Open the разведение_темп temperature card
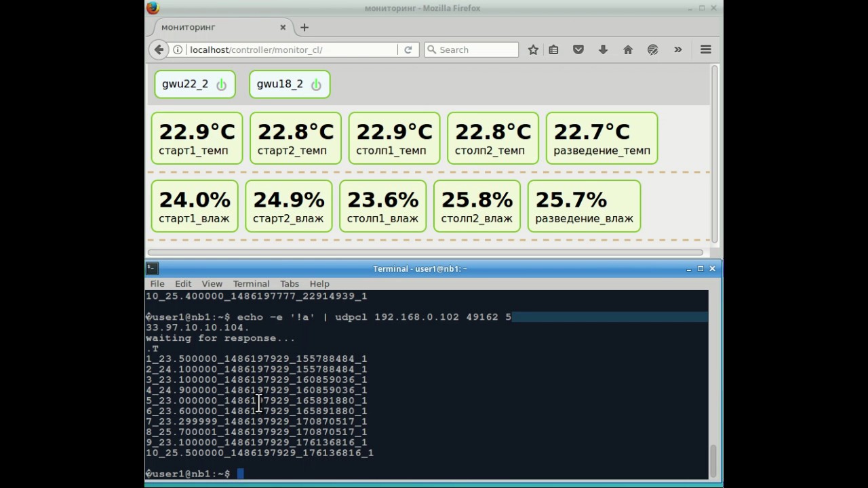The width and height of the screenshot is (868, 488). [x=601, y=138]
